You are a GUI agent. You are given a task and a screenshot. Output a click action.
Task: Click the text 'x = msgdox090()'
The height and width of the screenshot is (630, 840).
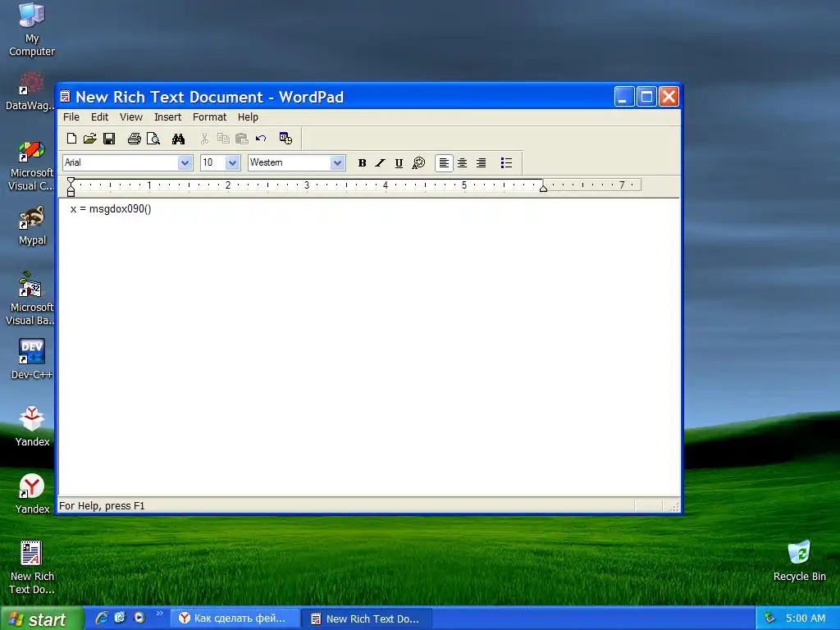click(111, 209)
